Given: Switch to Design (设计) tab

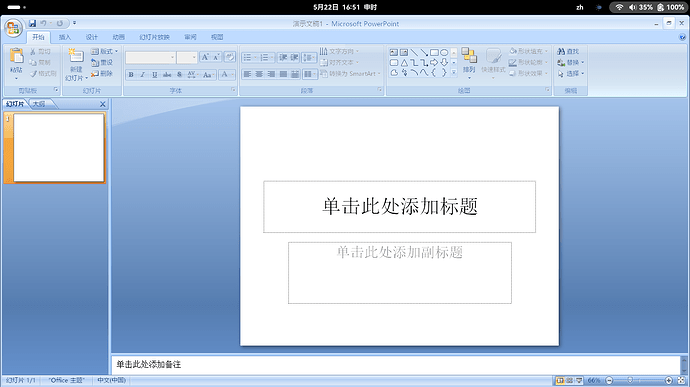Looking at the screenshot, I should pyautogui.click(x=92, y=37).
